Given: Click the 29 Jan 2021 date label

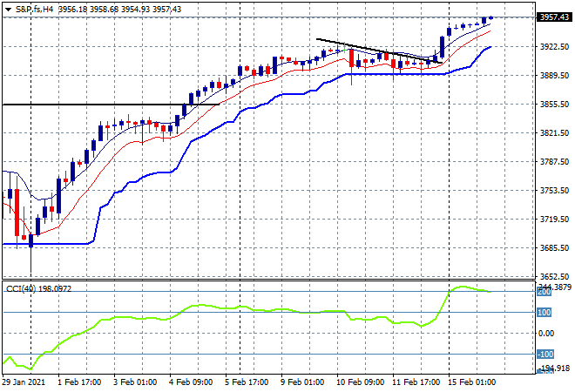Looking at the screenshot, I should [x=25, y=382].
